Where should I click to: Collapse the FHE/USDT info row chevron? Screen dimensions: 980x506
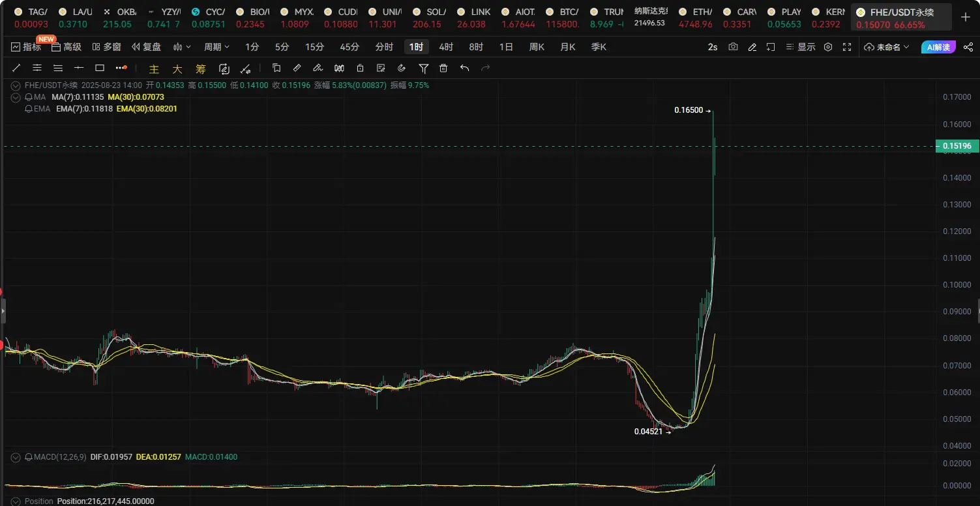16,85
